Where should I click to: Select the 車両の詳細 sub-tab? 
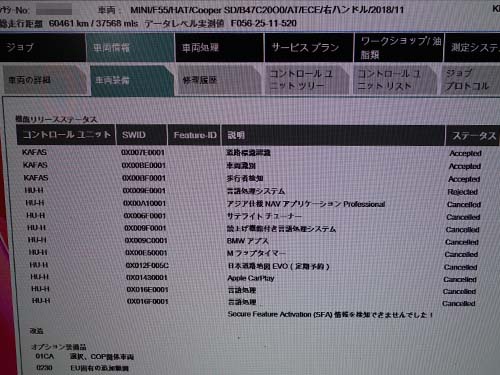(44, 80)
